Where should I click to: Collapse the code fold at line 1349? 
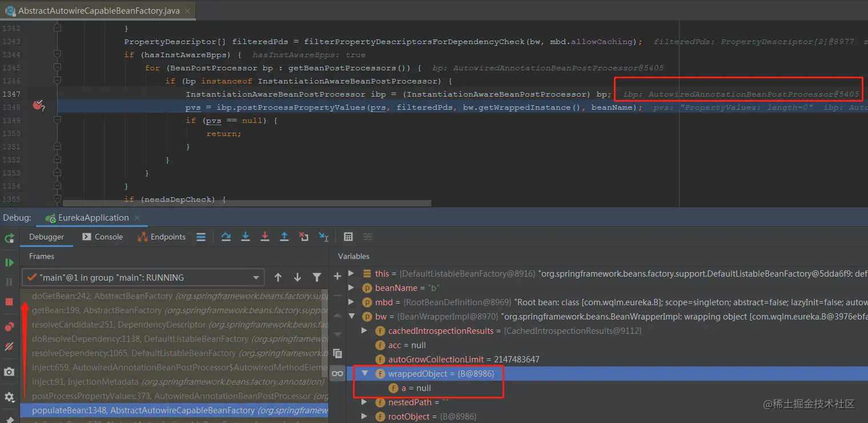point(57,120)
